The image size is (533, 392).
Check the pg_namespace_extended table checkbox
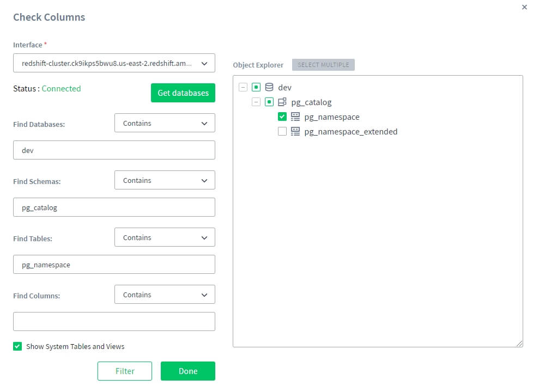coord(282,131)
